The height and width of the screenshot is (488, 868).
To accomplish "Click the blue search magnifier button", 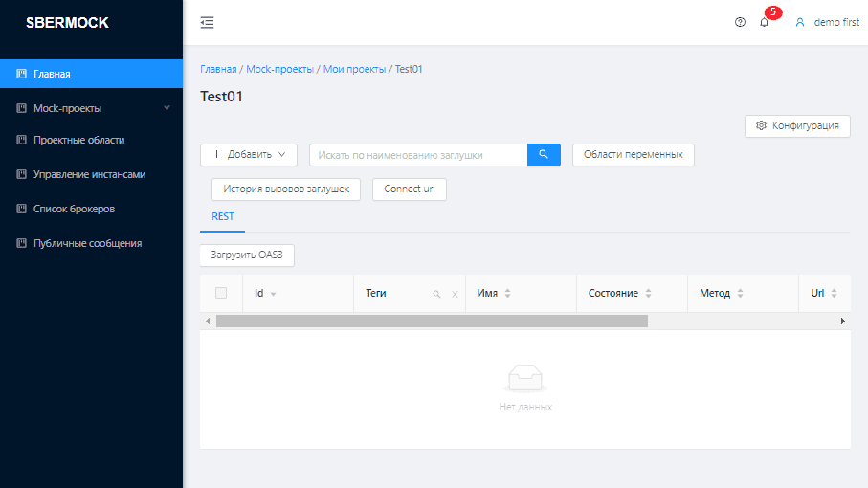I will click(544, 154).
